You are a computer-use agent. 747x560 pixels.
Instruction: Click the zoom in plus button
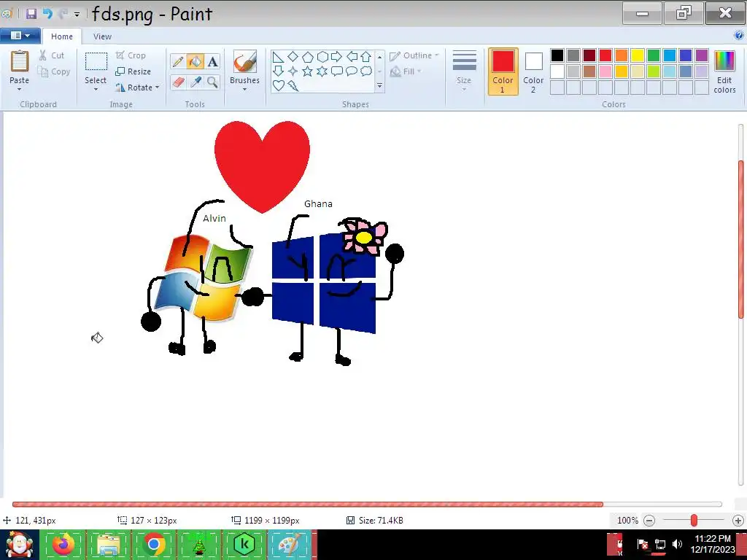(x=738, y=521)
